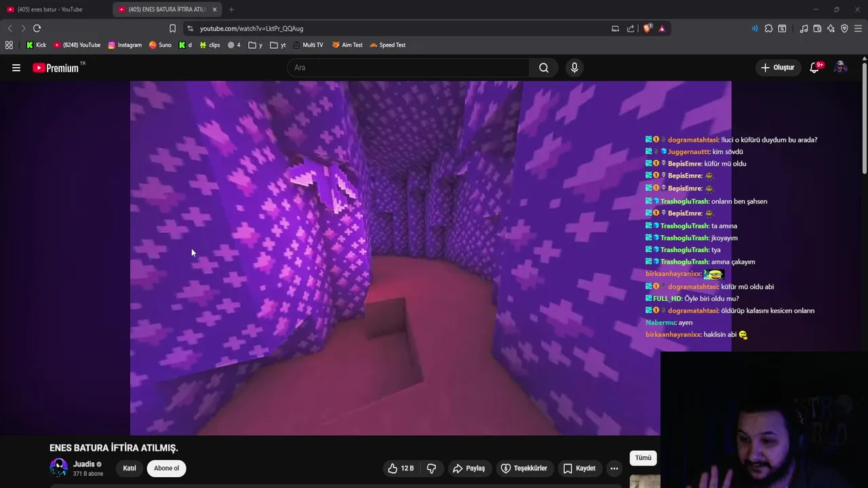Click the install app icon in the address bar
This screenshot has width=868, height=488.
[615, 28]
